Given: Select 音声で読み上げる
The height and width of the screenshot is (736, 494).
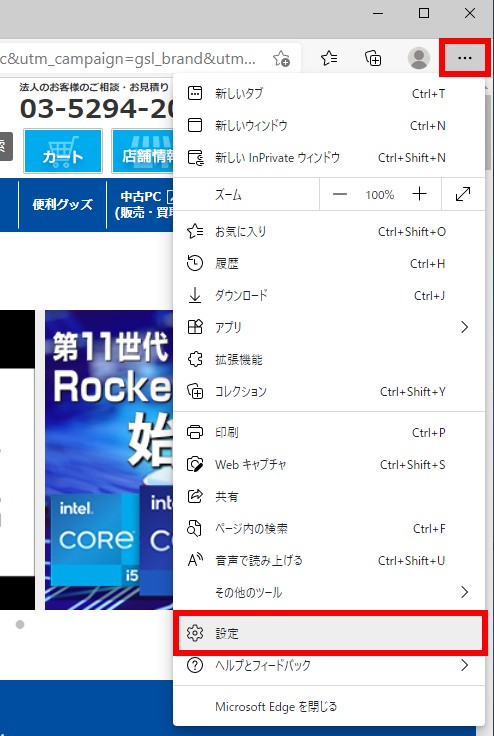Looking at the screenshot, I should (x=329, y=560).
